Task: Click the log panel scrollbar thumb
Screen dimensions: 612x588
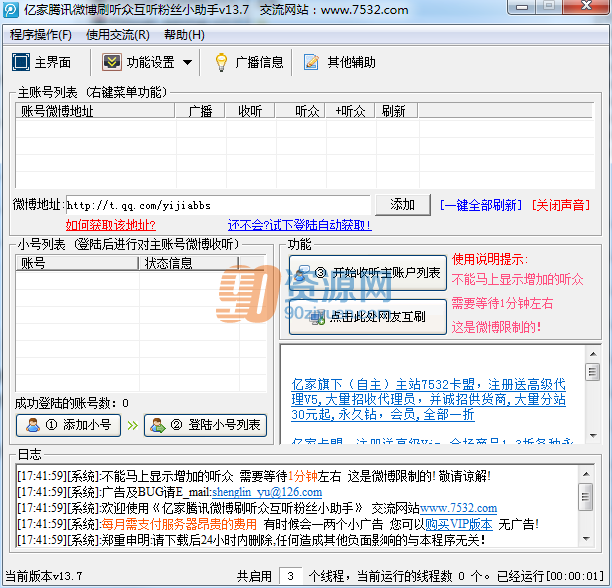Action: (x=585, y=497)
